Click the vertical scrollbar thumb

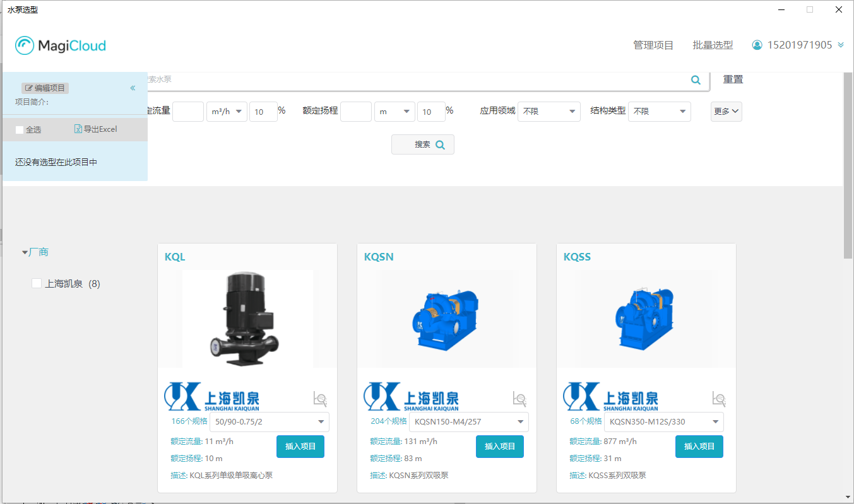tap(848, 165)
